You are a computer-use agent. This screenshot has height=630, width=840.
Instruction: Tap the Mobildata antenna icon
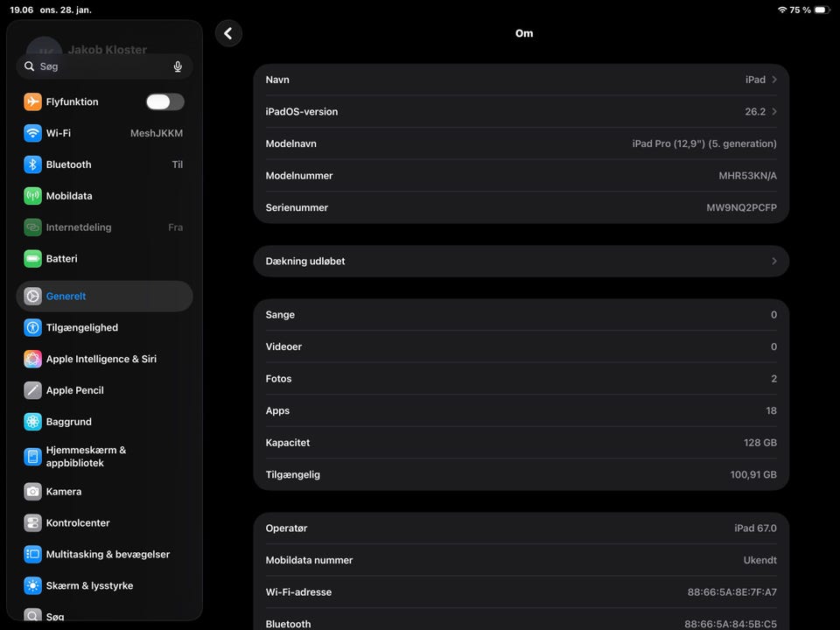tap(32, 196)
